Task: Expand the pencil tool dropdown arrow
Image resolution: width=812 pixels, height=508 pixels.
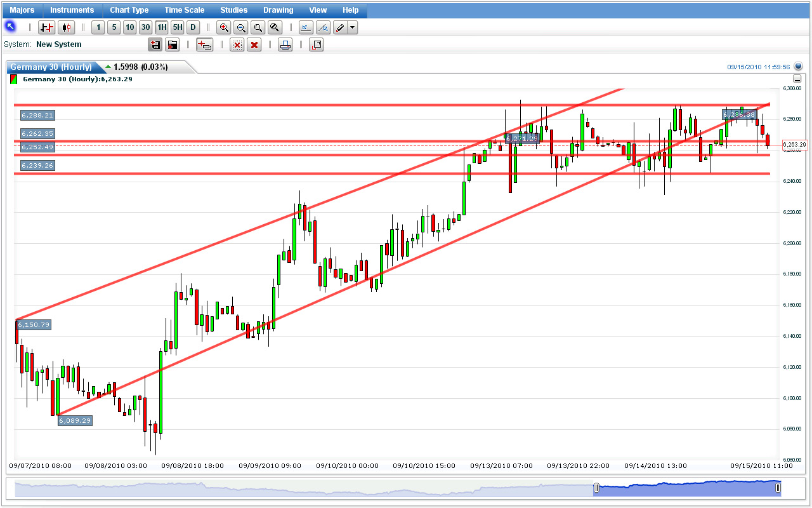Action: 353,27
